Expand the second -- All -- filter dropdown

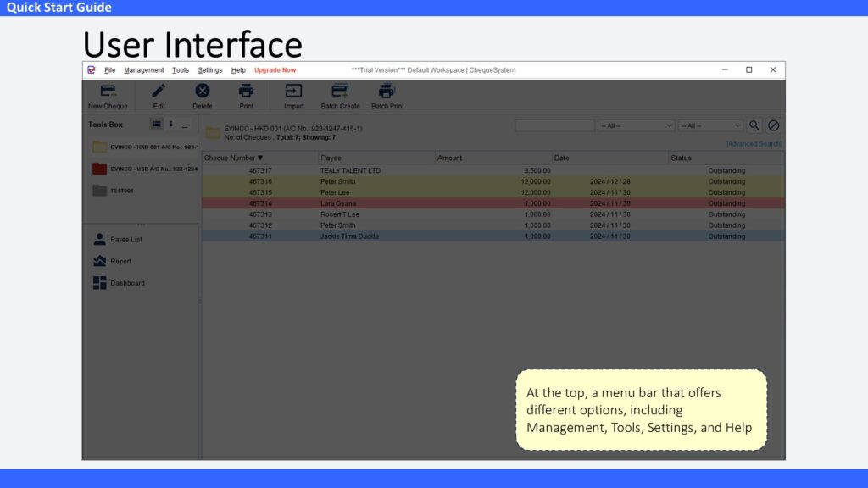[x=710, y=125]
